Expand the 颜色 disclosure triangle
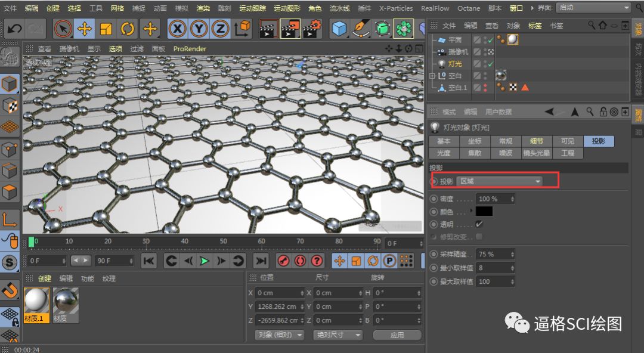 click(471, 210)
